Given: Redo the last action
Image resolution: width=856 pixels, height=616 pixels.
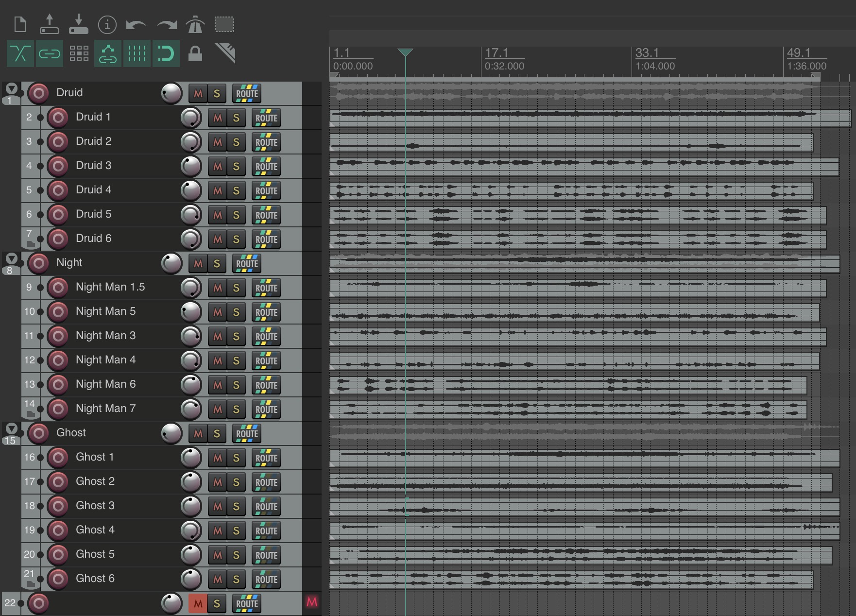Looking at the screenshot, I should point(166,24).
